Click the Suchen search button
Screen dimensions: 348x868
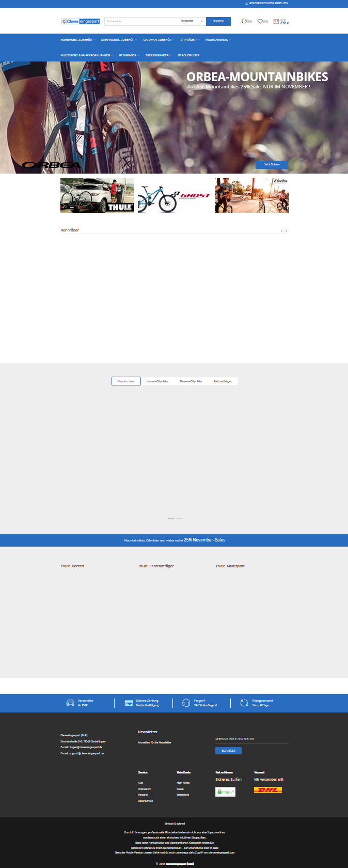[x=218, y=21]
